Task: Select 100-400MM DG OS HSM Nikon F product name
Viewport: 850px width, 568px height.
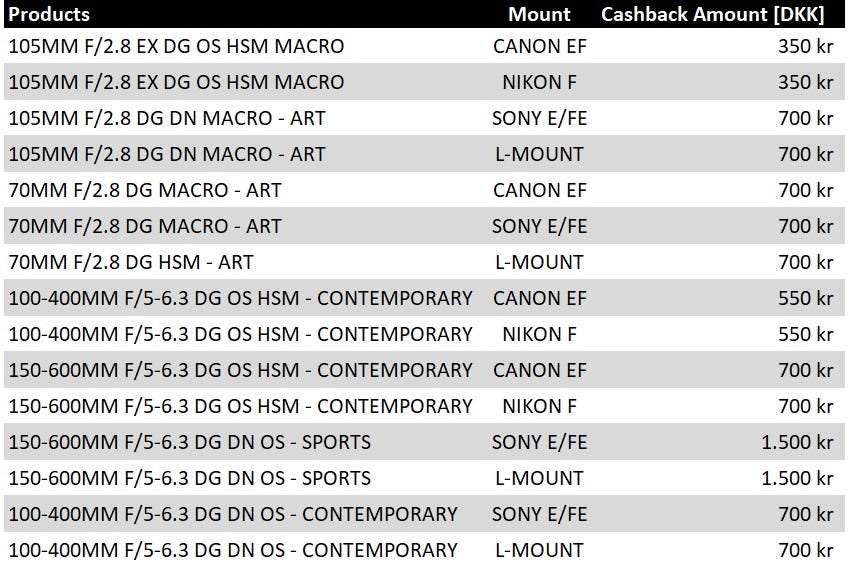Action: coord(240,334)
